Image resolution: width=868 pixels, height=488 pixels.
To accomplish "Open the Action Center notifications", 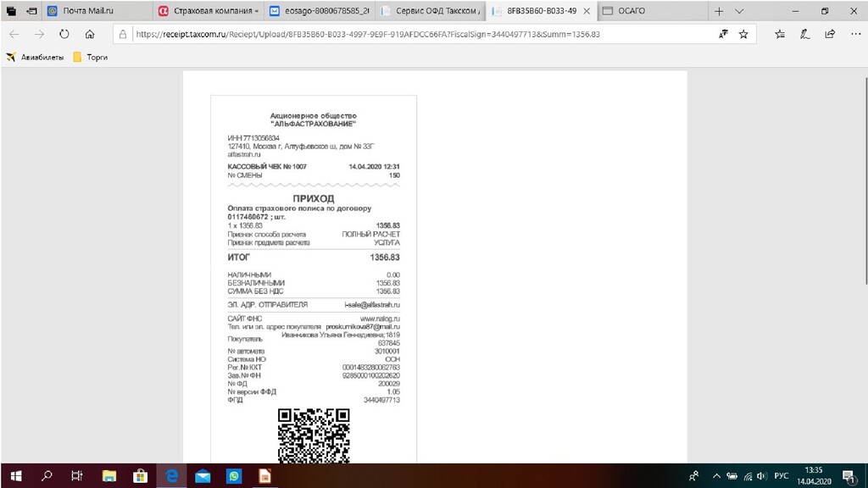I will pyautogui.click(x=849, y=476).
